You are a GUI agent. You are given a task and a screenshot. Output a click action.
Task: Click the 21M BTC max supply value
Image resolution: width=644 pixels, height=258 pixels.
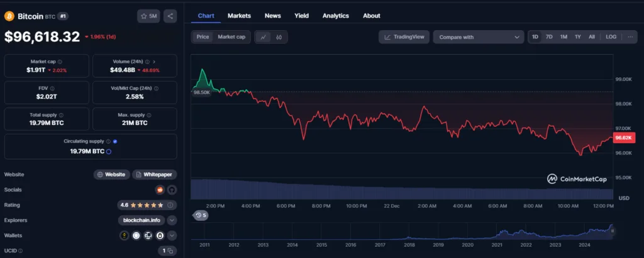tap(135, 123)
